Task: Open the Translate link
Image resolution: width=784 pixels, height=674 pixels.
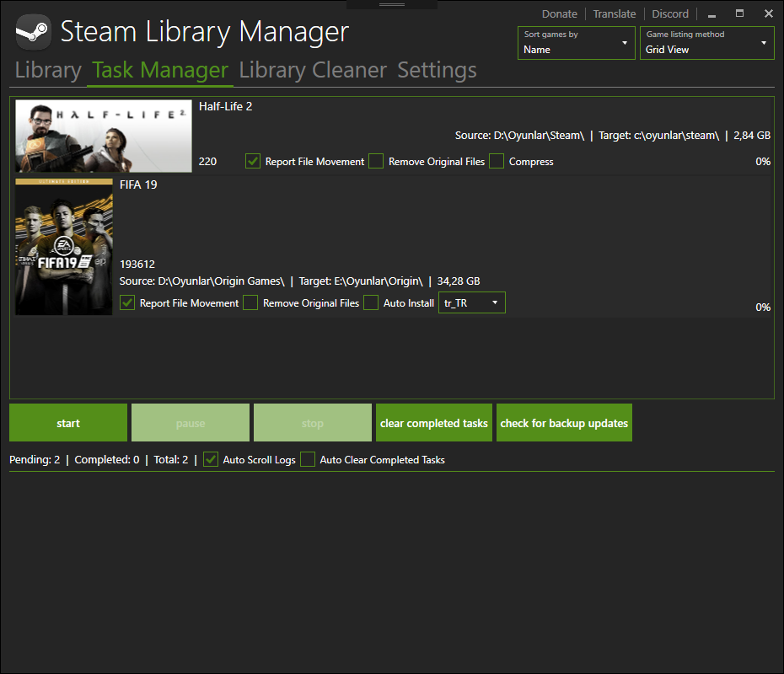Action: [615, 14]
